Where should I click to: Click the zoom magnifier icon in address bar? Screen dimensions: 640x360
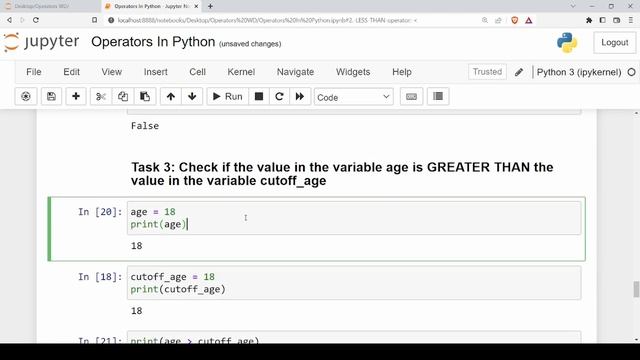(x=484, y=20)
